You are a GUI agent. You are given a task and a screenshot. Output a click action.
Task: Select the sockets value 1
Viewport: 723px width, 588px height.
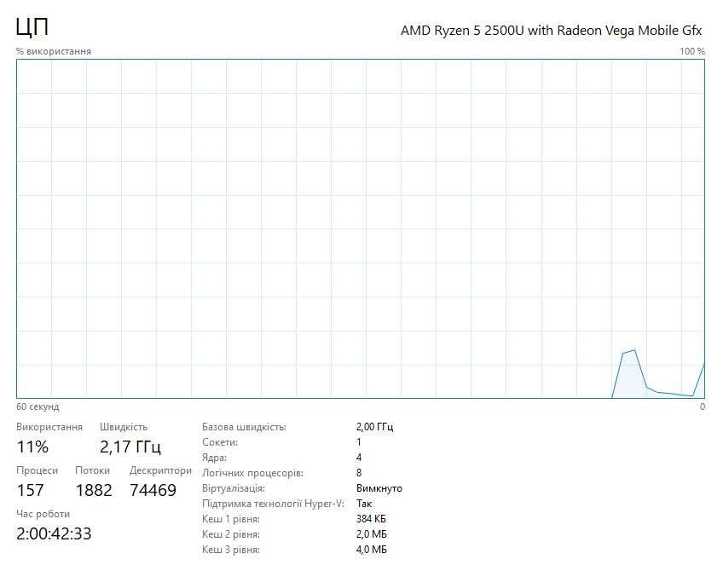pos(359,442)
